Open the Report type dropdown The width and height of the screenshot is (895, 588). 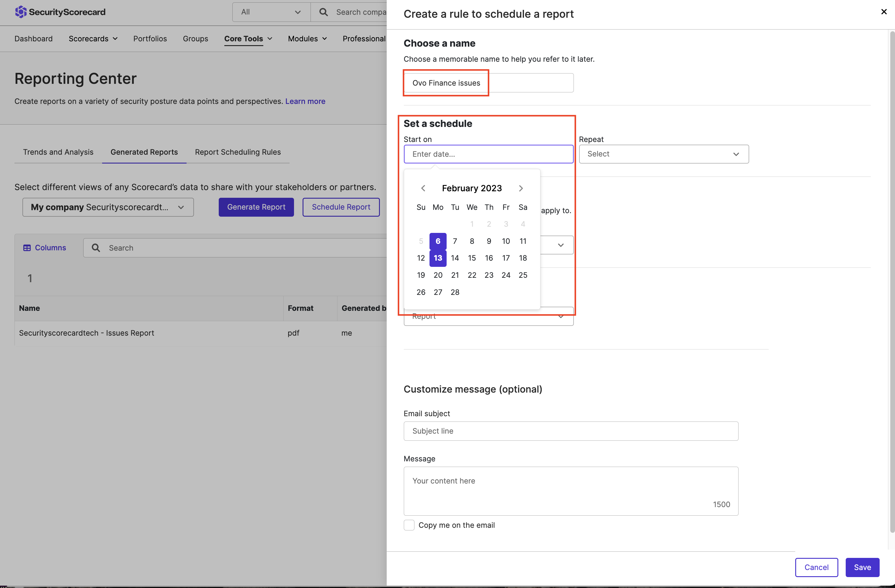click(x=489, y=316)
